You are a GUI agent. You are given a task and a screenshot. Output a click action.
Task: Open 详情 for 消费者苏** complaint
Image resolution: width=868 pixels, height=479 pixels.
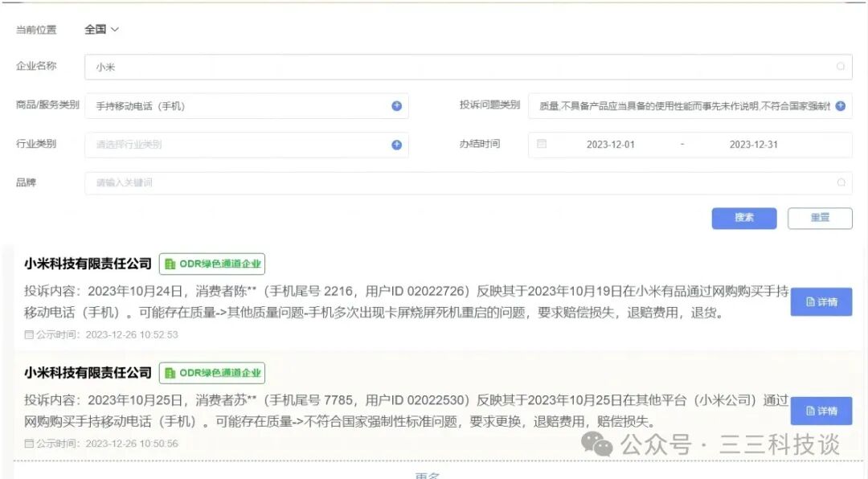(821, 411)
